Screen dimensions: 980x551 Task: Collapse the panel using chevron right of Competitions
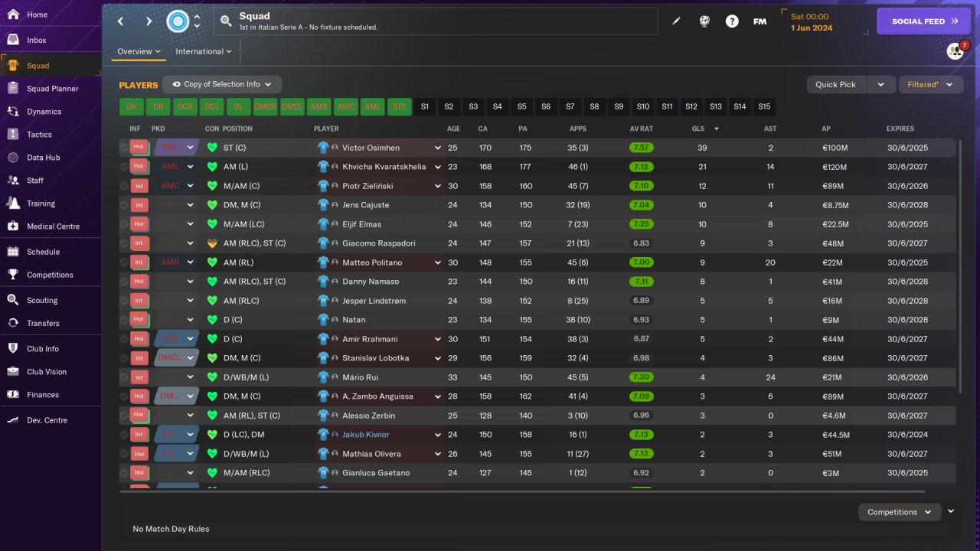pyautogui.click(x=951, y=511)
